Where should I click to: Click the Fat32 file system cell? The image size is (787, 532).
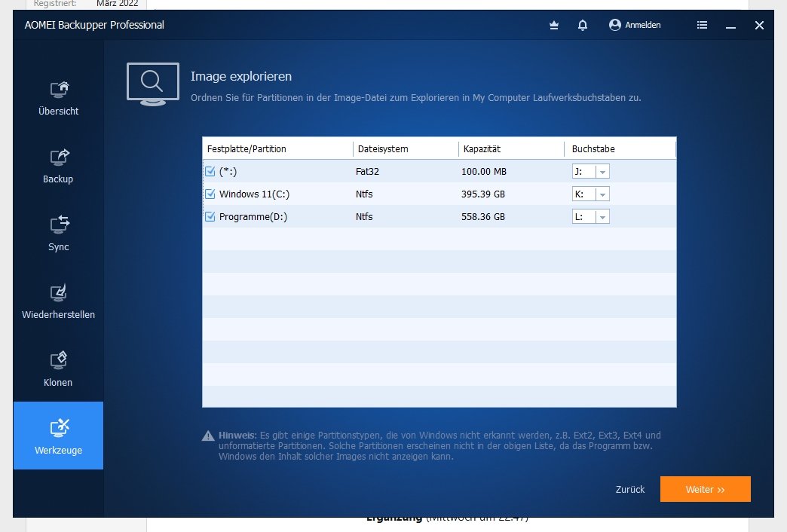(x=367, y=172)
